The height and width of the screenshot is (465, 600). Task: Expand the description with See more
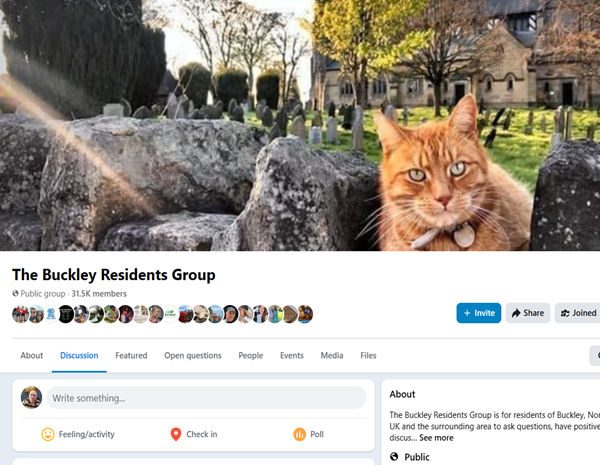pos(436,438)
